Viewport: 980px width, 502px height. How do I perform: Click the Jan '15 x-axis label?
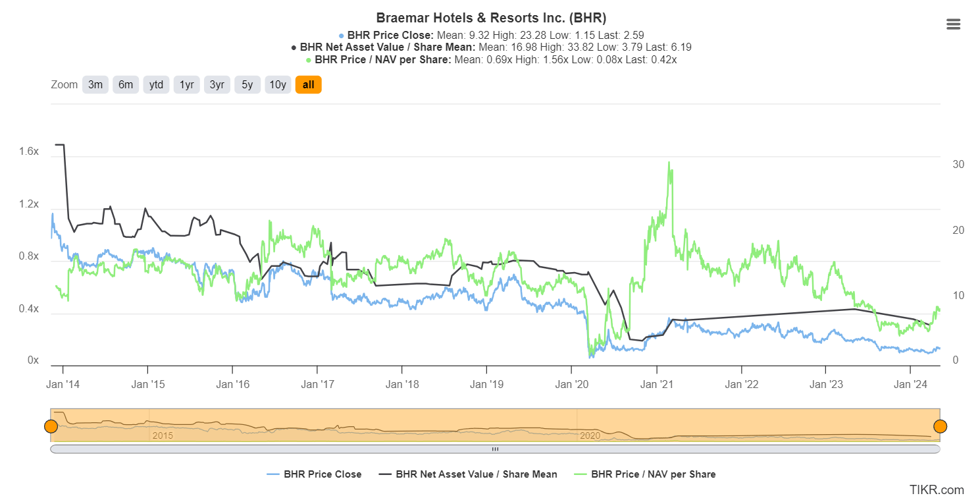click(147, 384)
